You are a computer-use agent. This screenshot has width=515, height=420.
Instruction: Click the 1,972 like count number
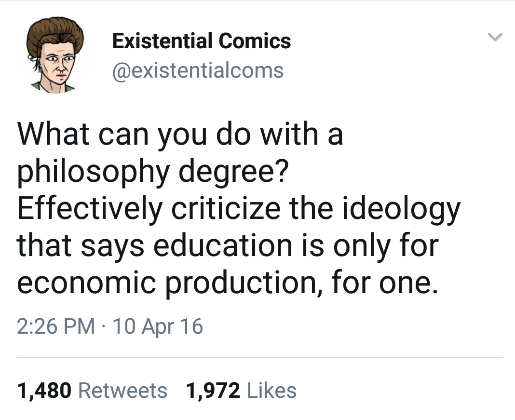[x=213, y=390]
